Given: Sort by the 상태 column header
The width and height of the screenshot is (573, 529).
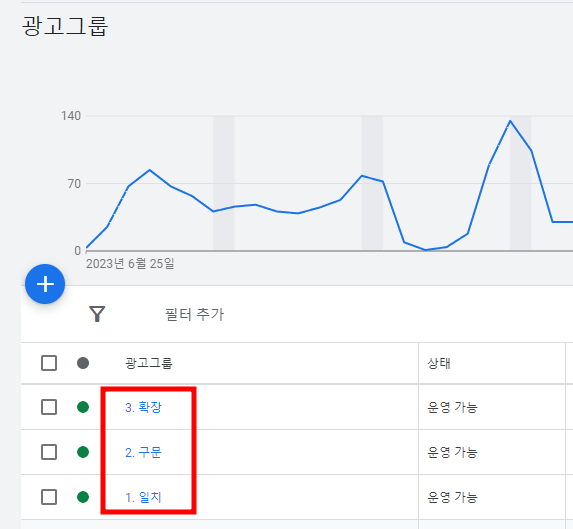Looking at the screenshot, I should (439, 363).
